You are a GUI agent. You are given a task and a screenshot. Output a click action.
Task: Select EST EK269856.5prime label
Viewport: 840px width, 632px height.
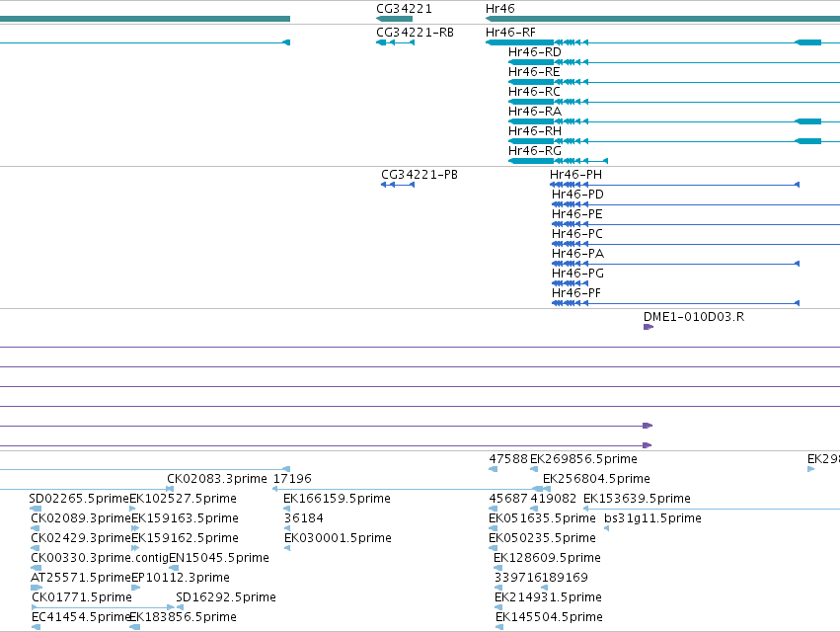(583, 459)
